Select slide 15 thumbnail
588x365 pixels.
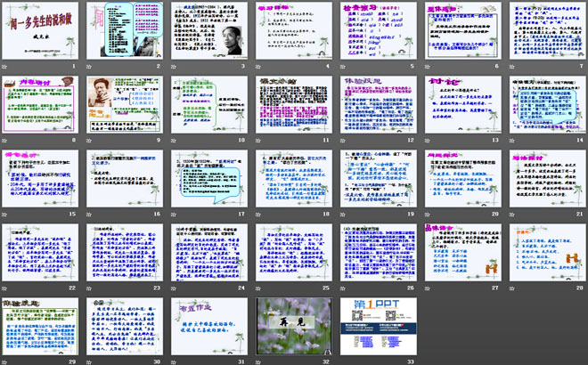click(x=40, y=178)
